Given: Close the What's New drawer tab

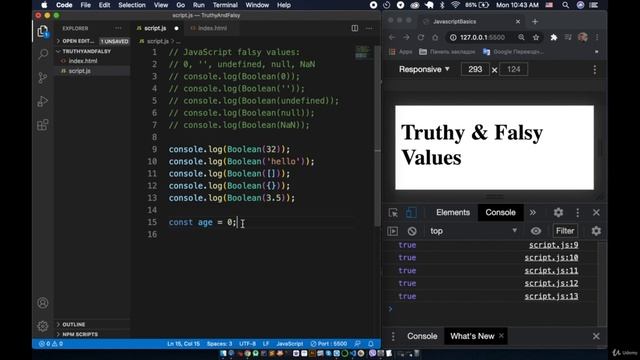Looking at the screenshot, I should (501, 336).
